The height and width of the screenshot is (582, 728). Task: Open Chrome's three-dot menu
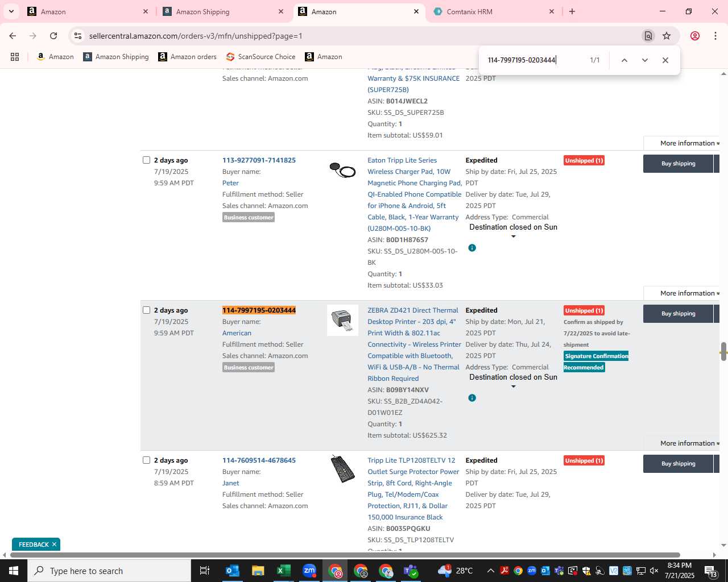click(715, 36)
